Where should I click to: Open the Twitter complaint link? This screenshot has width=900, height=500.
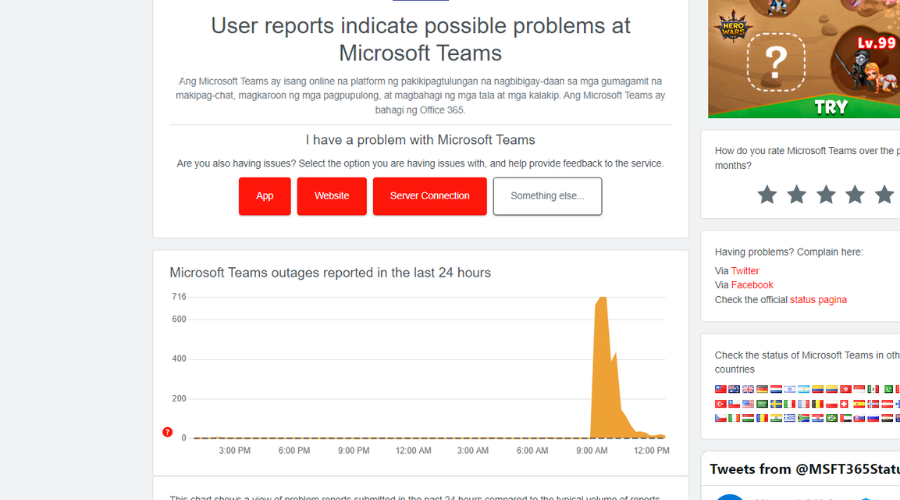coord(745,270)
